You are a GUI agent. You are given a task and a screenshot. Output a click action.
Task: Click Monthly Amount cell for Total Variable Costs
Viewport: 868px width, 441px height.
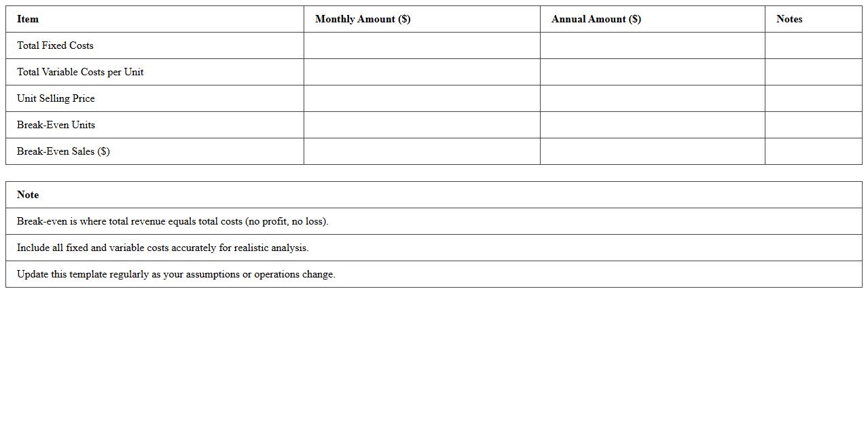click(422, 72)
